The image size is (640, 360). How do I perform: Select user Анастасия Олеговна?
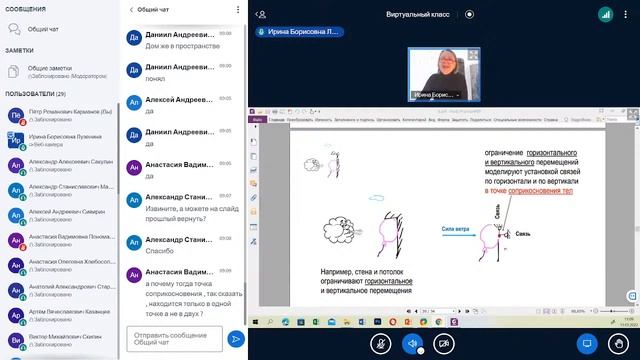click(60, 266)
